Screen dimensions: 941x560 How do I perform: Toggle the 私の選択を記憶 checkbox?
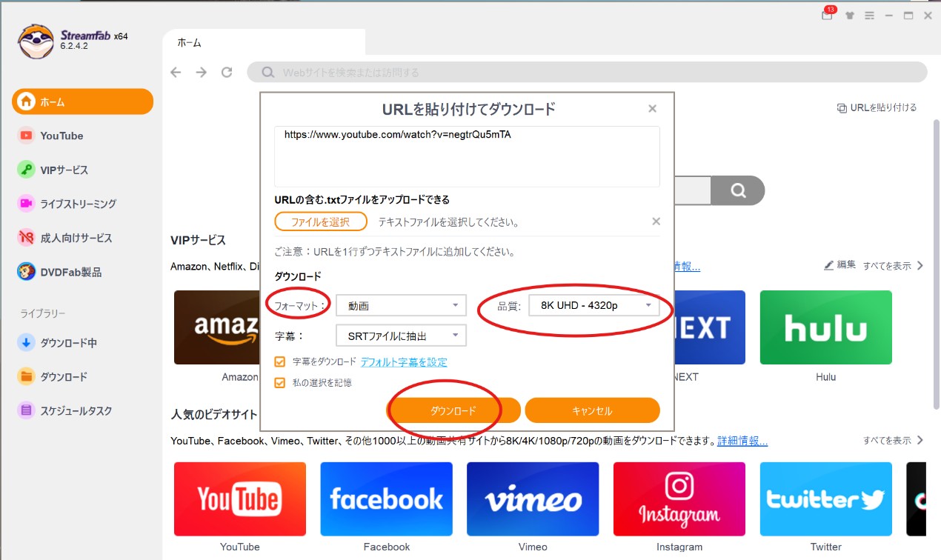pyautogui.click(x=280, y=383)
